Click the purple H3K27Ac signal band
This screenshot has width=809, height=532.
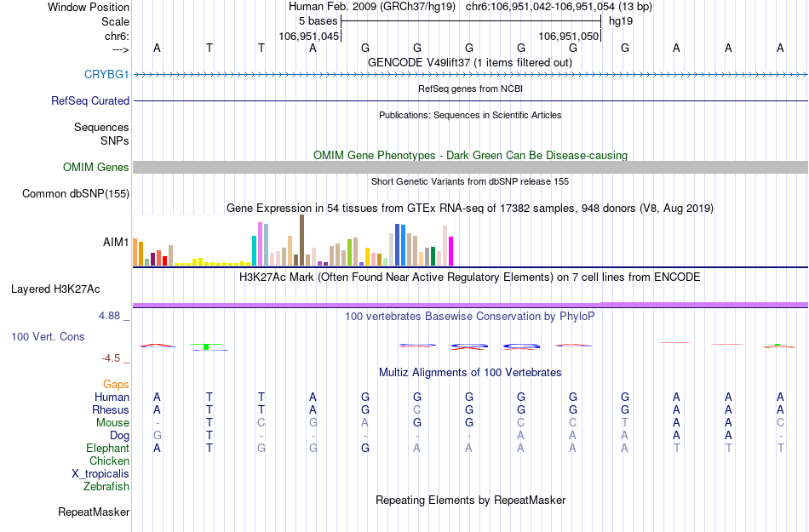(470, 306)
